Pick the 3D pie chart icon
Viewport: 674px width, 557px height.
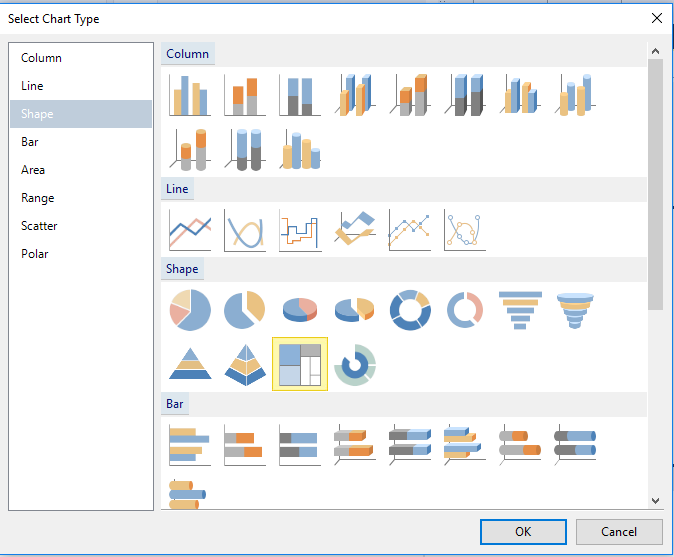point(300,310)
